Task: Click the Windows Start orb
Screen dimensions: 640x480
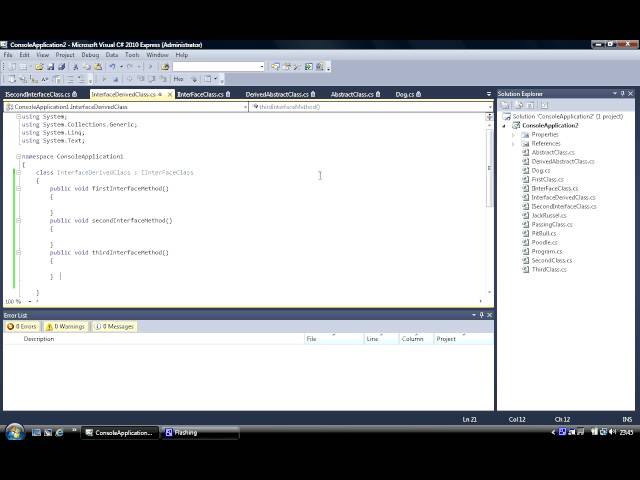Action: [15, 432]
